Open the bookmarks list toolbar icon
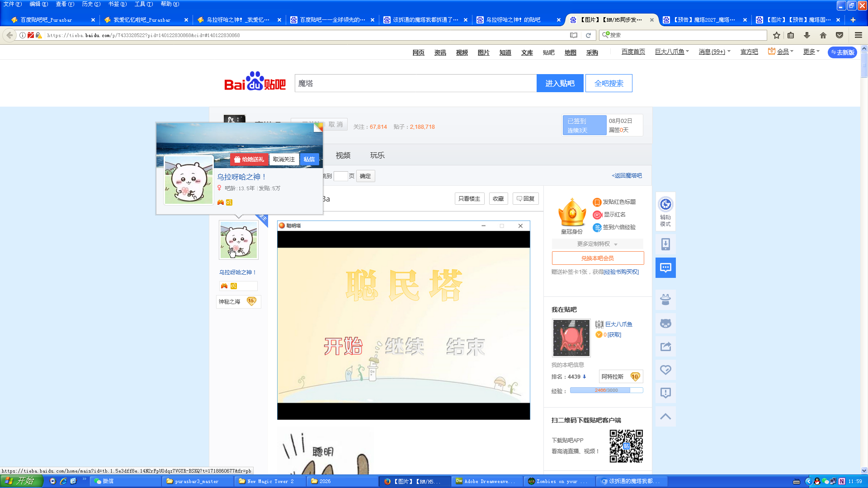Image resolution: width=868 pixels, height=488 pixels. [x=791, y=35]
